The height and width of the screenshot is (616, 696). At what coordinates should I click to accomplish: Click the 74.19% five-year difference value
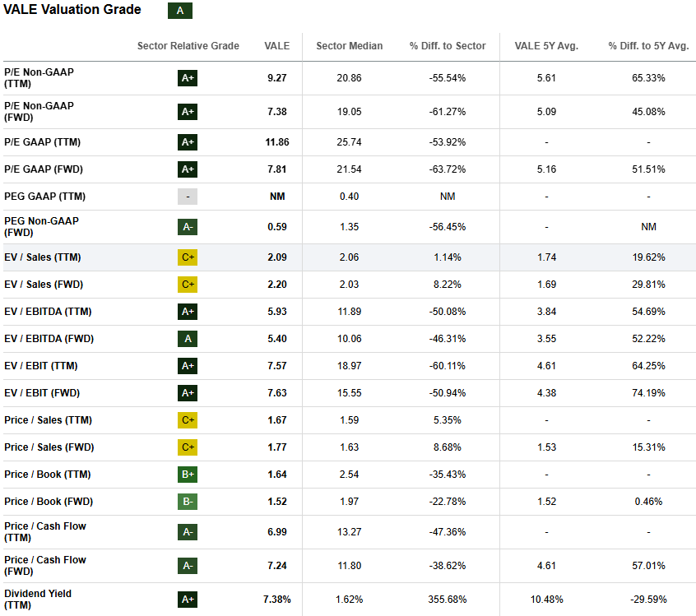(648, 393)
